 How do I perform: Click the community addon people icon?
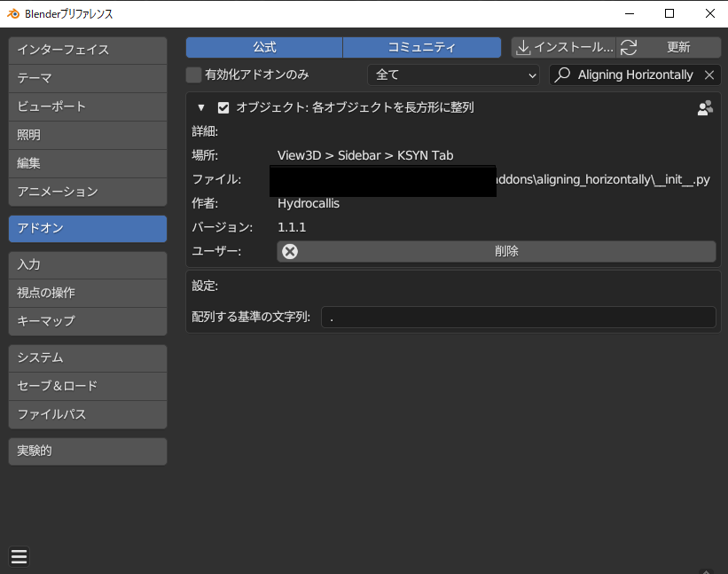[x=705, y=107]
